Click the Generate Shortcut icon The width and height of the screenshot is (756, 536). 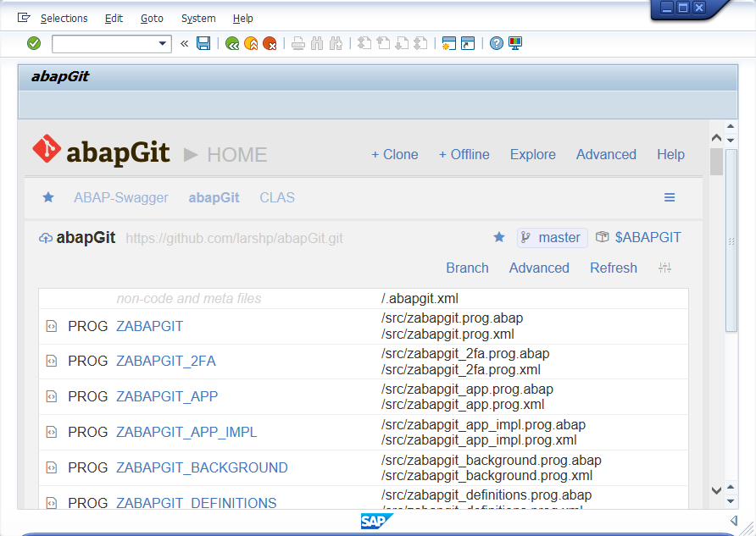468,43
